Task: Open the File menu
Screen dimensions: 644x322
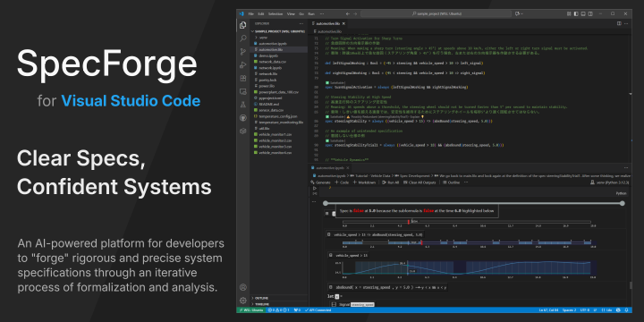Action: click(251, 13)
